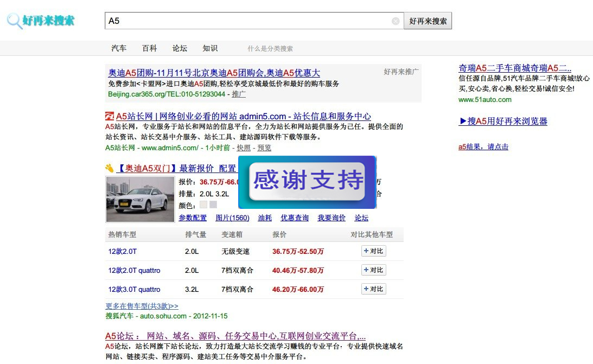The height and width of the screenshot is (364, 593).
Task: Click the A5站长网 red favicon
Action: click(109, 116)
